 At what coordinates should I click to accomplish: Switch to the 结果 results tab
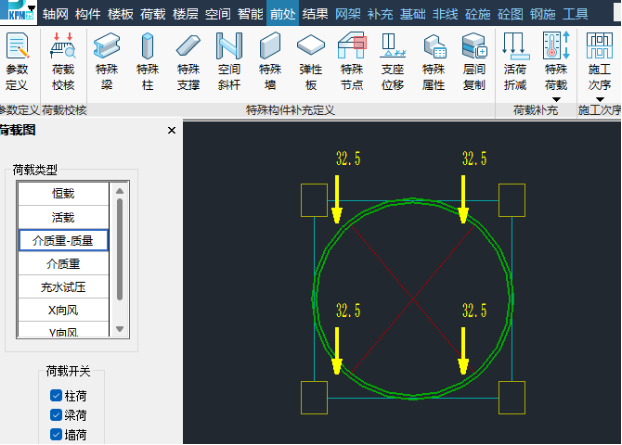point(314,13)
